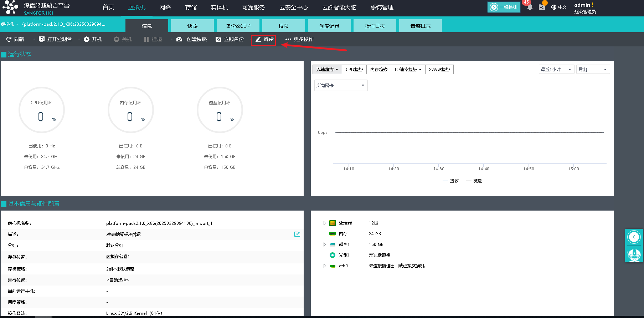Select the SWAP趋势 chart view

point(439,70)
